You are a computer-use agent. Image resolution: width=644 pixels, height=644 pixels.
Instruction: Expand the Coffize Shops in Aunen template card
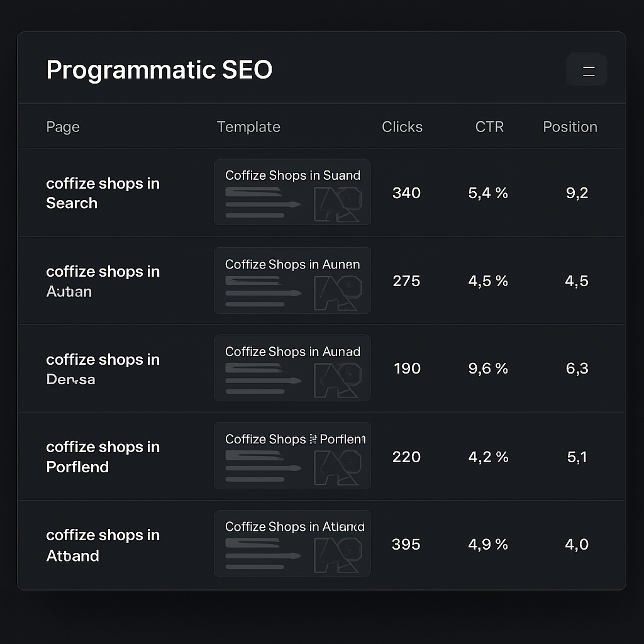[292, 280]
